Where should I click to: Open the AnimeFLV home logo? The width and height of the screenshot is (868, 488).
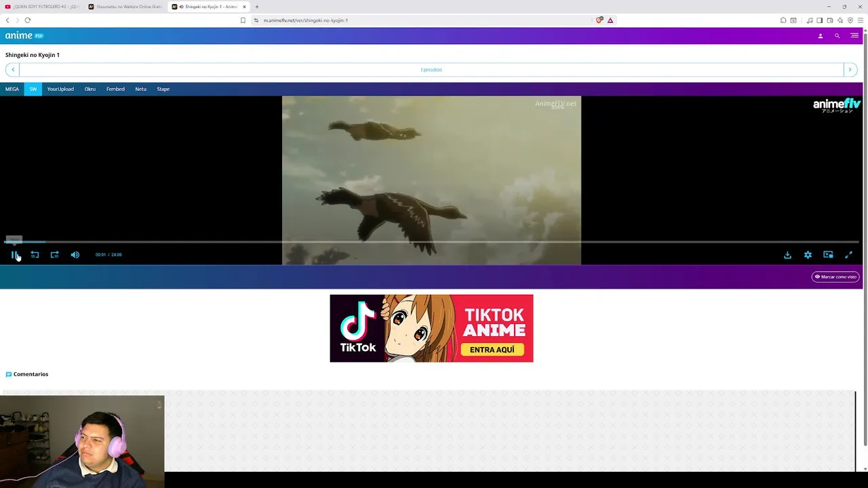pos(24,35)
